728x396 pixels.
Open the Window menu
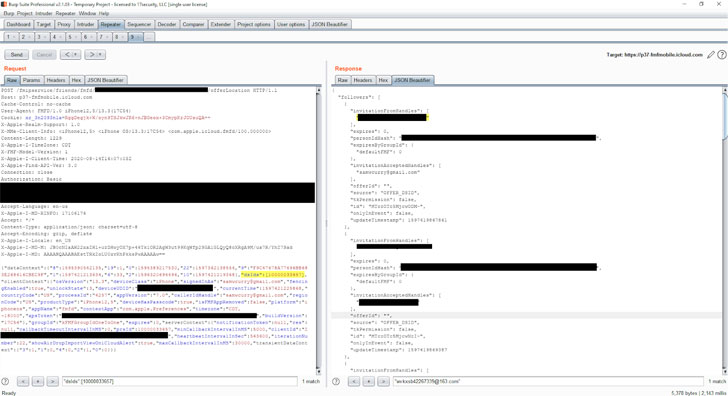pyautogui.click(x=87, y=13)
